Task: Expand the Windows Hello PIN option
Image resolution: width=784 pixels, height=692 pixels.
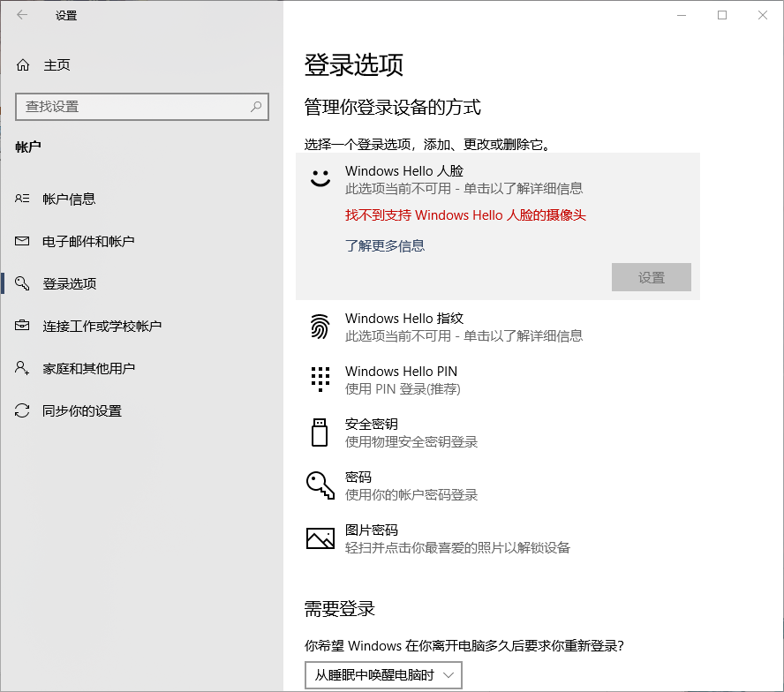Action: coord(497,380)
